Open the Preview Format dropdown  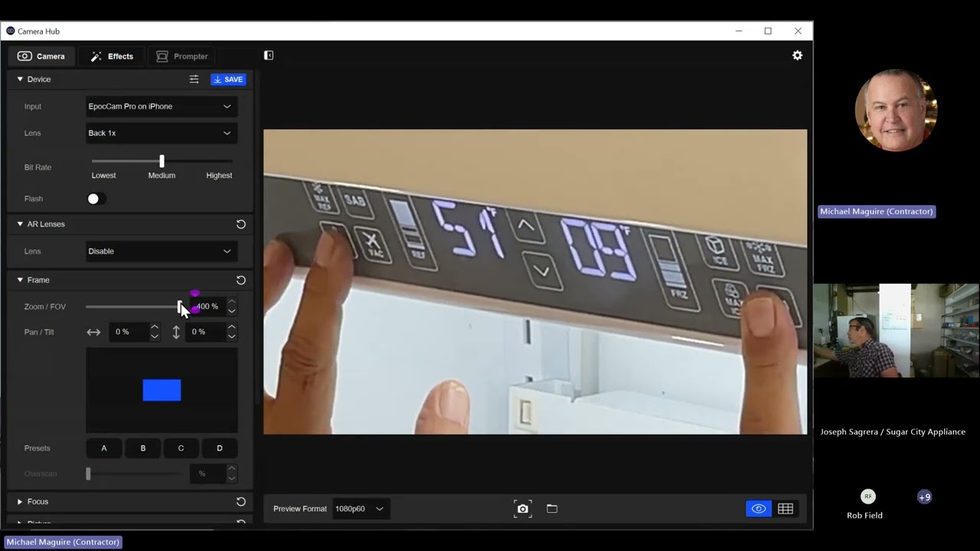point(360,509)
